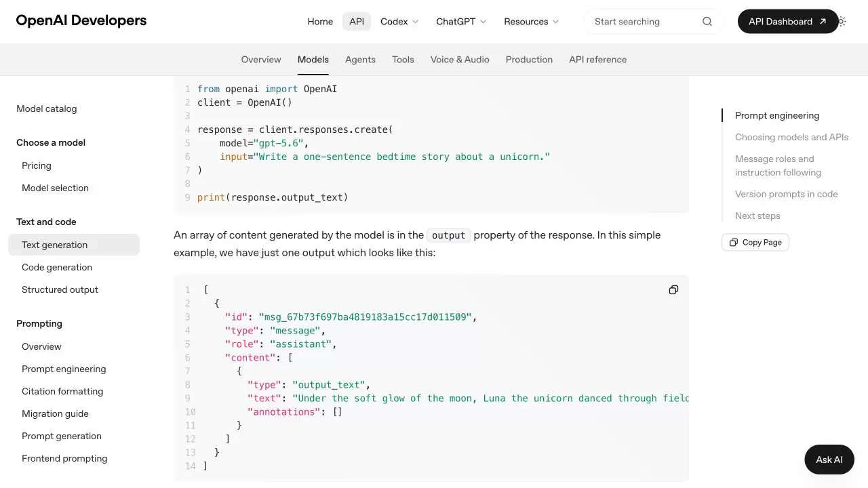Toggle the light/dark theme sun icon

(842, 22)
